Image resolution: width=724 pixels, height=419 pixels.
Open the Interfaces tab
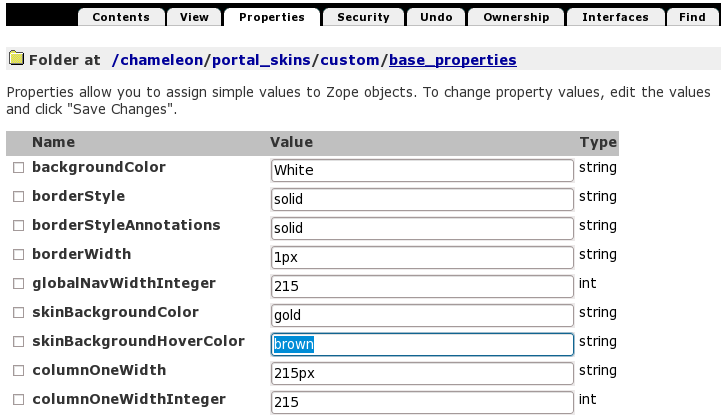point(615,17)
